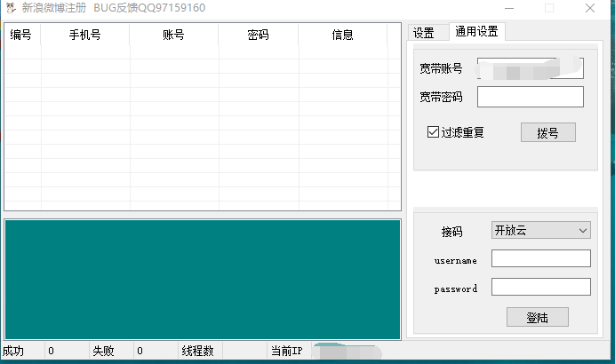Click the password input field
Screen dimensions: 615x364
tap(540, 287)
